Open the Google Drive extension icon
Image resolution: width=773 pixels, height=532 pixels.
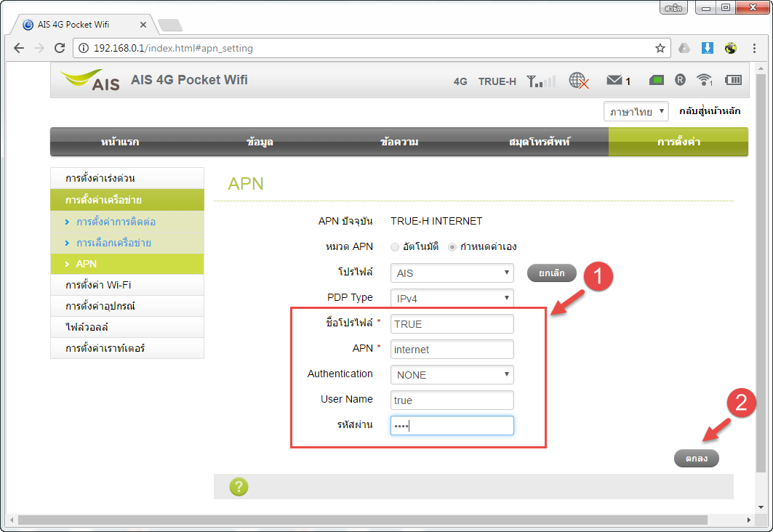[684, 48]
